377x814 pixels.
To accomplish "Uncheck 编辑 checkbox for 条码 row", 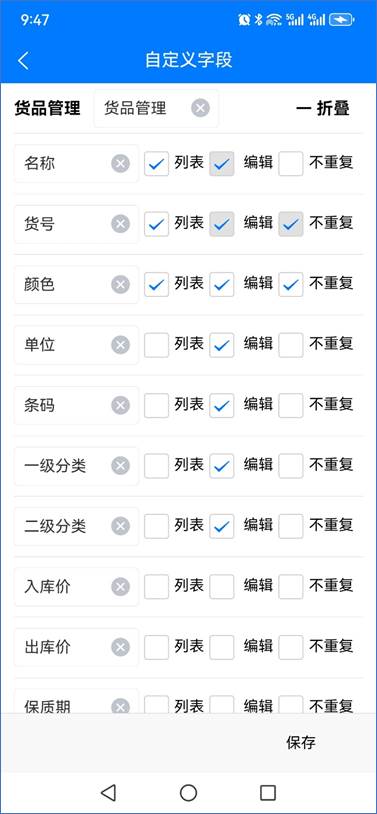I will 222,405.
